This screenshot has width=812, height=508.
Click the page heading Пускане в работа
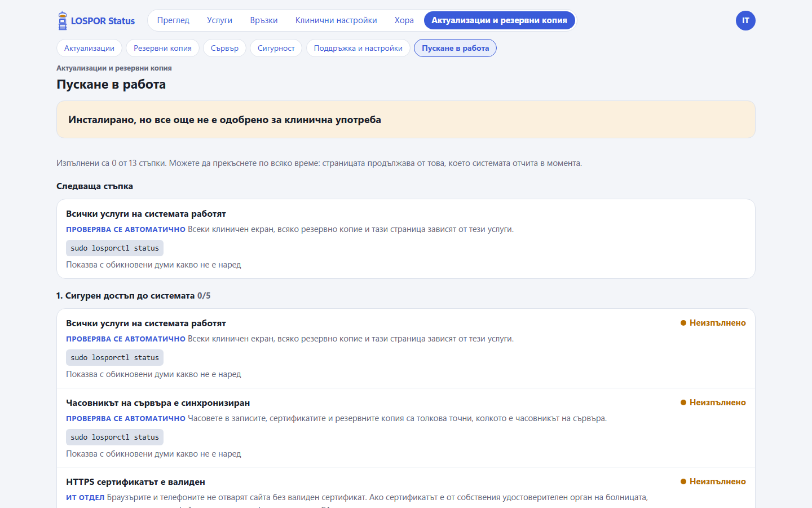[x=111, y=84]
